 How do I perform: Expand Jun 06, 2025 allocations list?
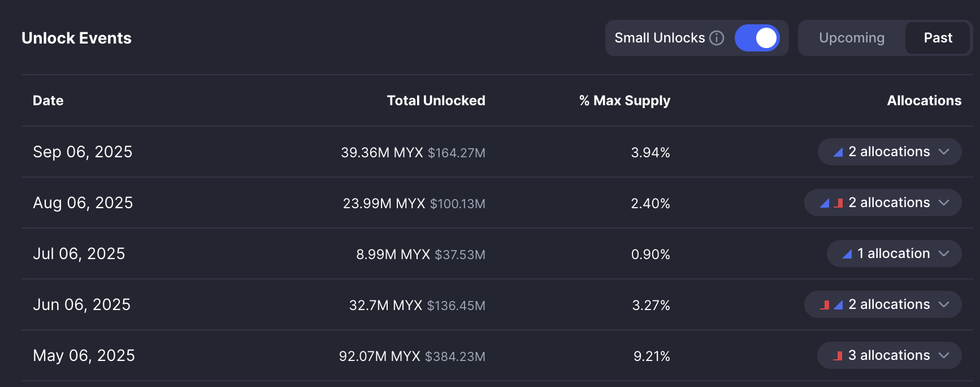tap(943, 304)
